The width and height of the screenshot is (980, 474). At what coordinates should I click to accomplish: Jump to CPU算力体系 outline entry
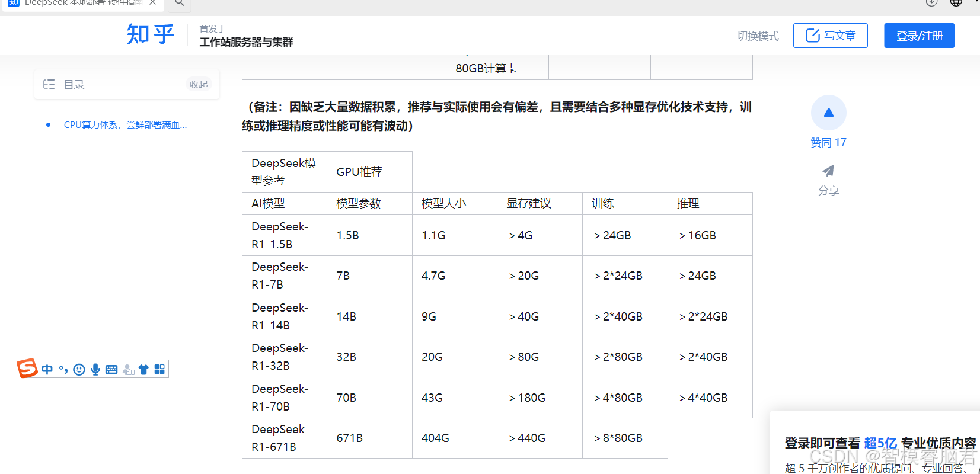point(125,125)
